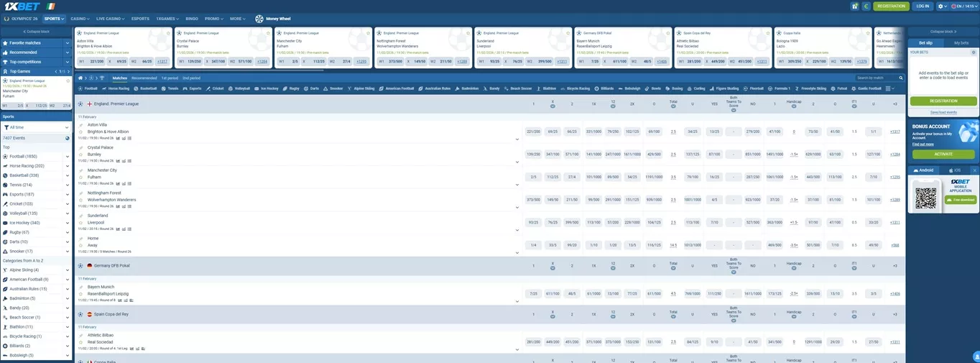Switch to the 1st period tab
Screen dimensions: 980x363
coord(170,78)
